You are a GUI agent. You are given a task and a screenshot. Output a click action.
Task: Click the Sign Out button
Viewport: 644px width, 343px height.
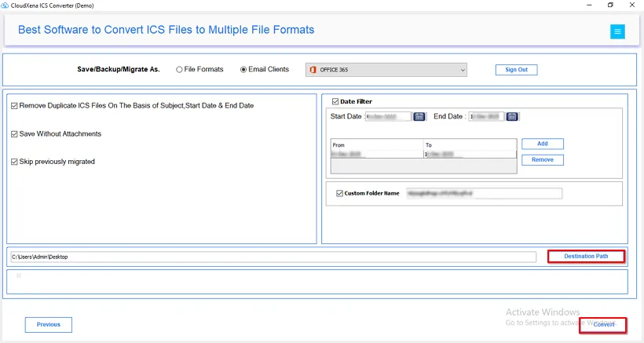[x=516, y=70]
